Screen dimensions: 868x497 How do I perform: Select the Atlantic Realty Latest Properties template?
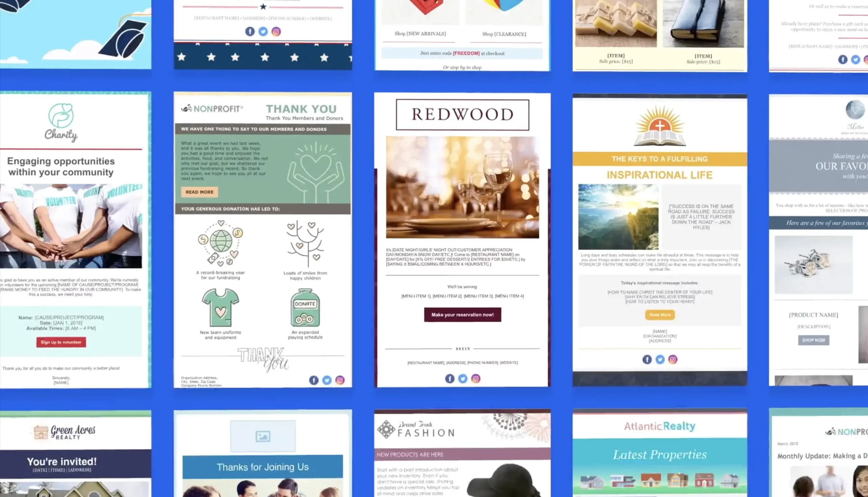[x=660, y=455]
